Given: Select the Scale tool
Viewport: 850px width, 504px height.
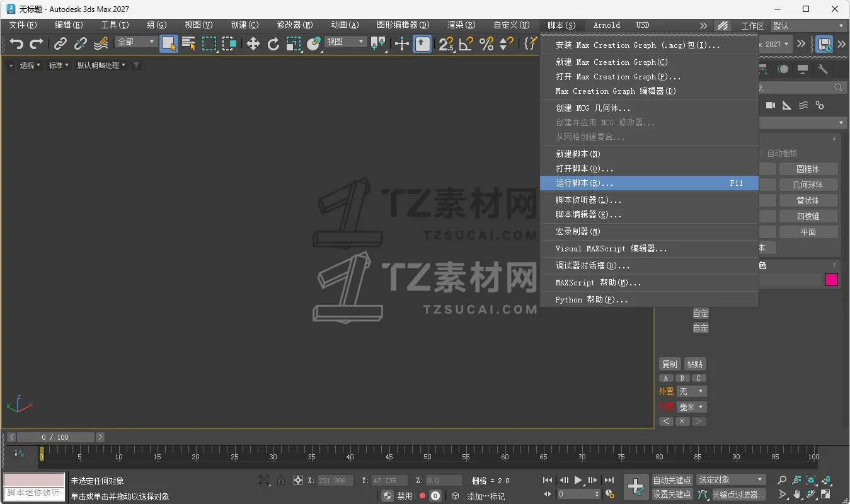Looking at the screenshot, I should coord(294,43).
